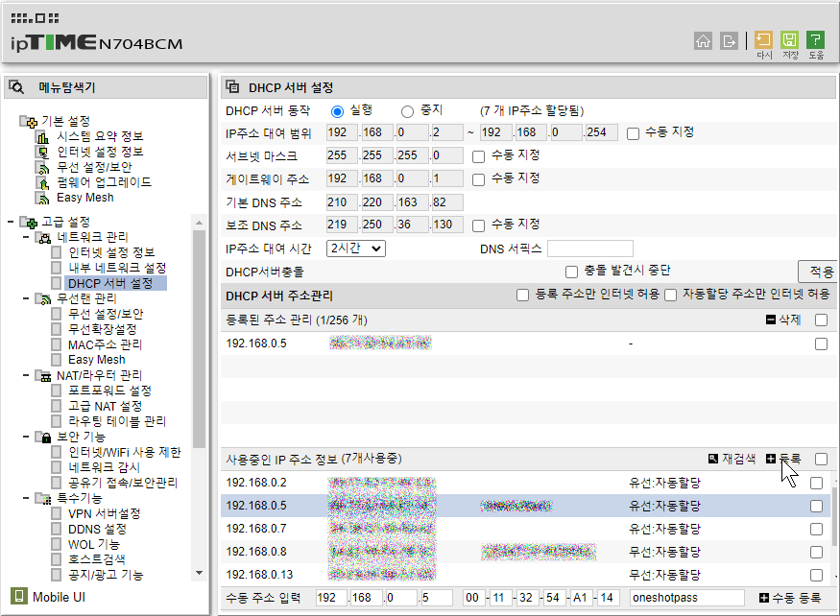This screenshot has width=840, height=616.
Task: Collapse the NAT/라우터 관리 node
Action: (26, 375)
